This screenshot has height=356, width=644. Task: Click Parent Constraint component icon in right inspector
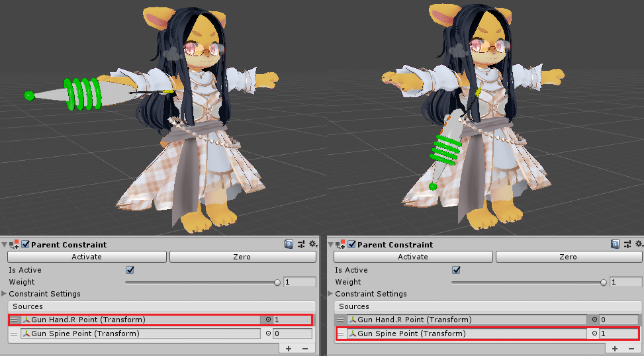point(340,244)
